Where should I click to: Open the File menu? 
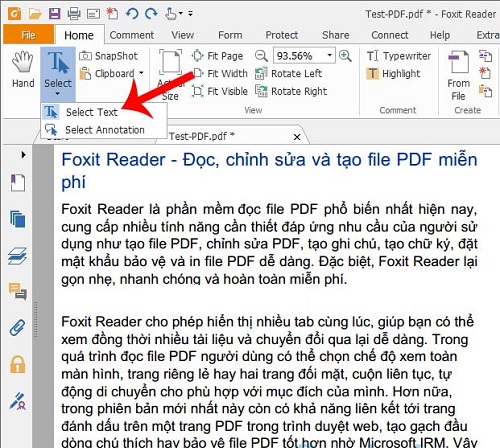pyautogui.click(x=28, y=35)
